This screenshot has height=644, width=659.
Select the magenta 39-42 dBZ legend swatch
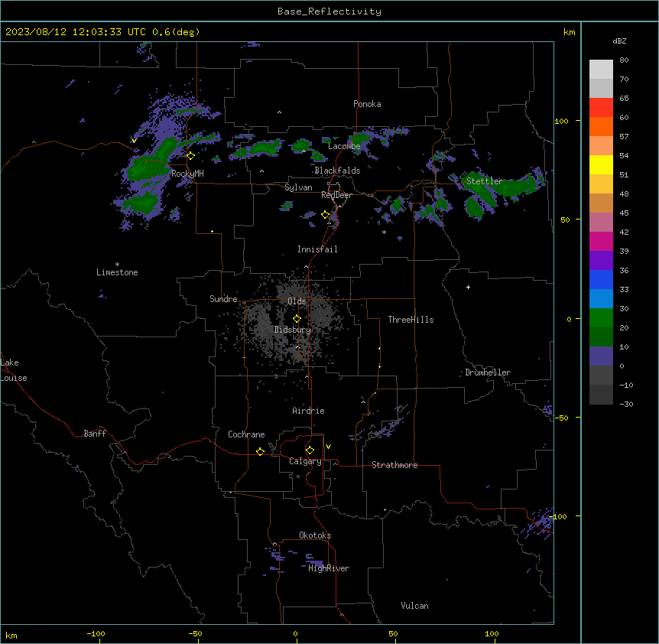coord(601,241)
